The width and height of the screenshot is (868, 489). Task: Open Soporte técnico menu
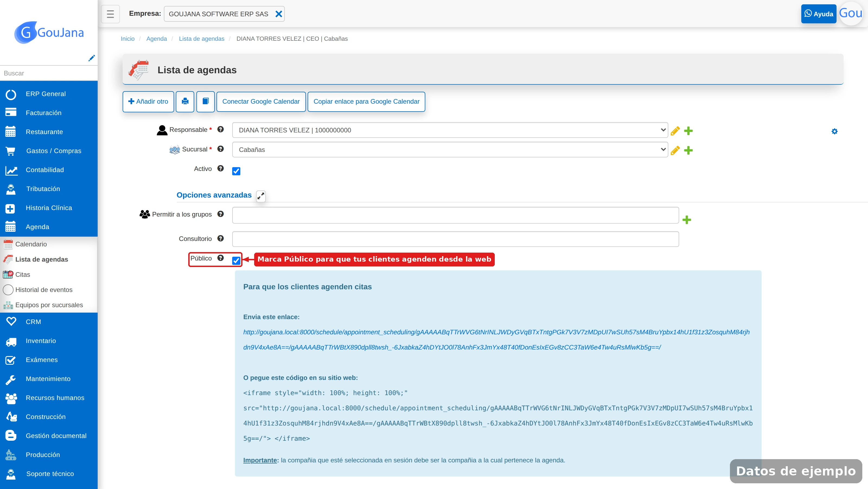coord(49,474)
